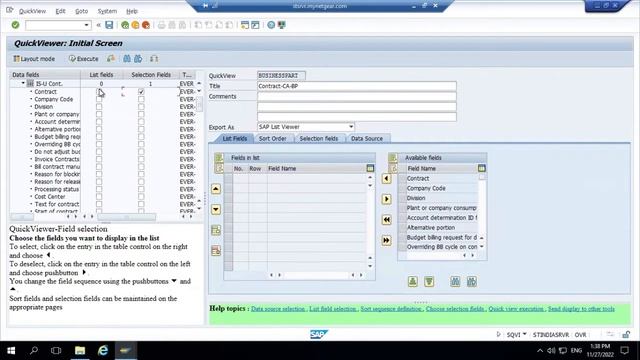Switch to the Selection fields tab
The width and height of the screenshot is (640, 360).
click(319, 139)
